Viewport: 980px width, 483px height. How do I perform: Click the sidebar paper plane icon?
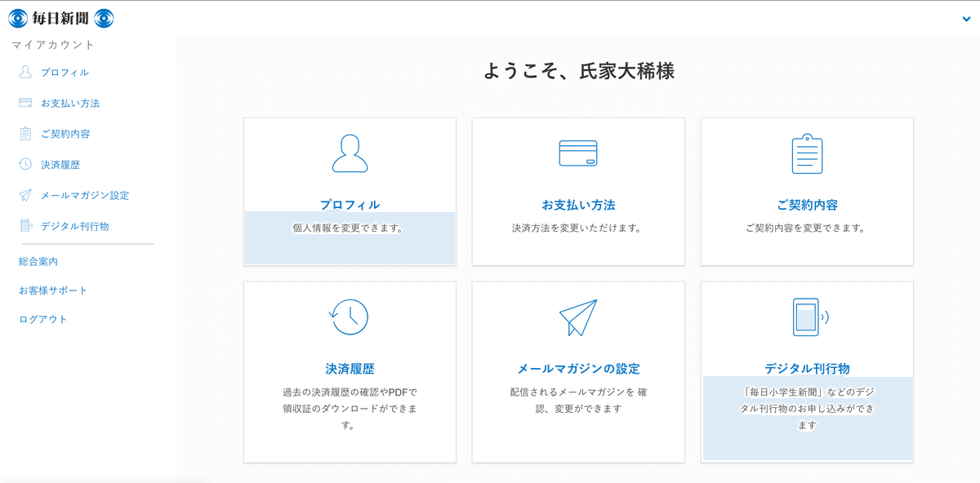25,195
